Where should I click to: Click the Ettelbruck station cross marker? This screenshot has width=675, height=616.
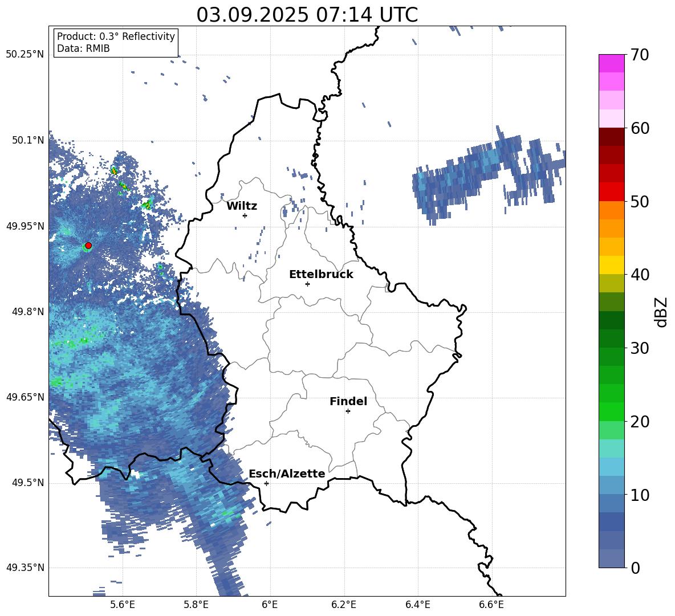click(x=307, y=284)
